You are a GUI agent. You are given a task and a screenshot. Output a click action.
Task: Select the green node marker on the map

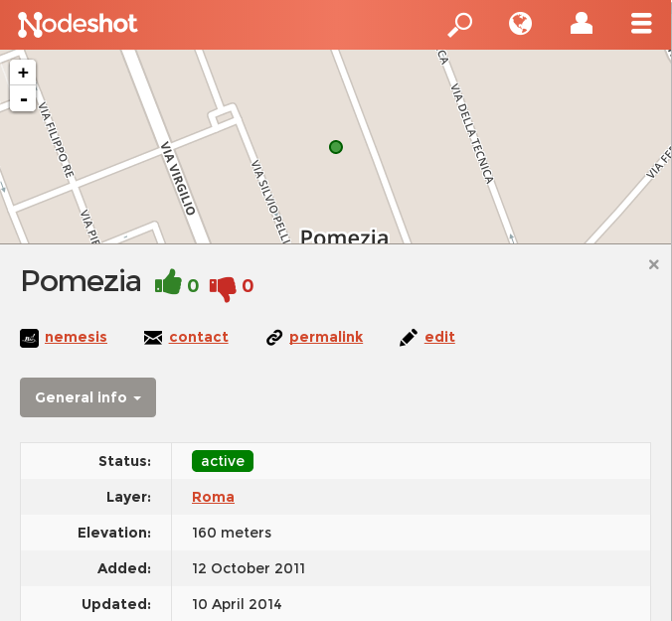336,147
